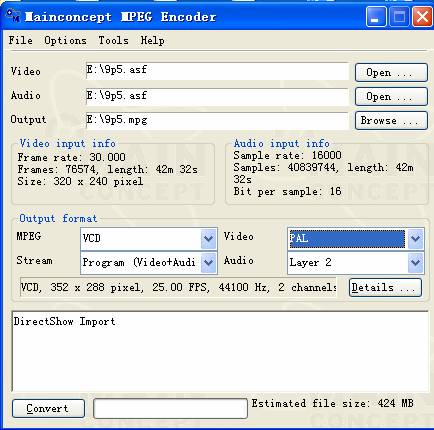The width and height of the screenshot is (434, 430).
Task: Click the Output path field E:\9p5.mpg
Action: coord(217,120)
